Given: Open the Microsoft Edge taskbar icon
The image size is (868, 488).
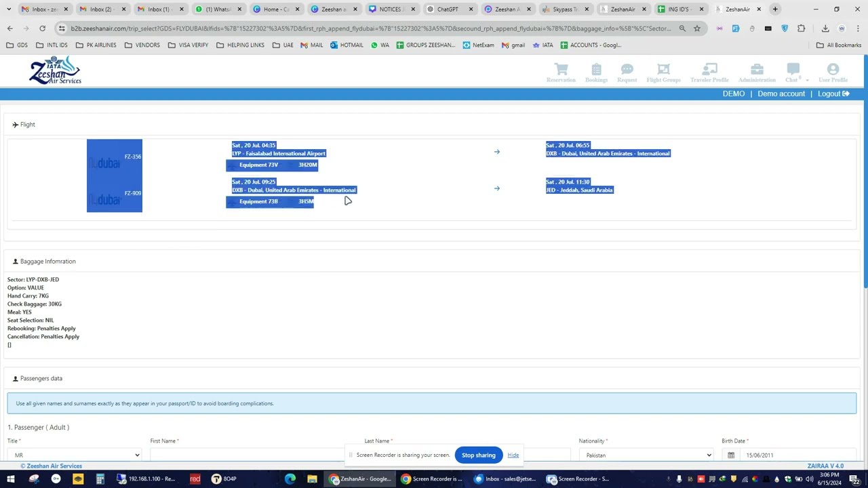Looking at the screenshot, I should pos(290,479).
